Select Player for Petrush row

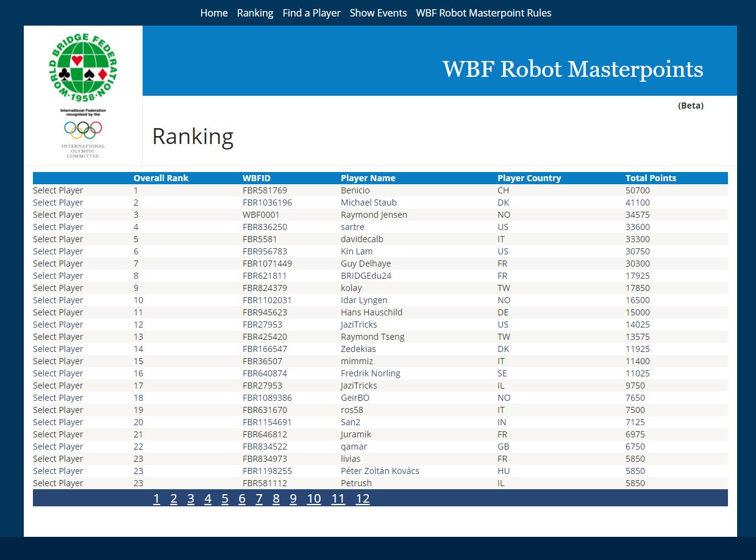coord(58,483)
